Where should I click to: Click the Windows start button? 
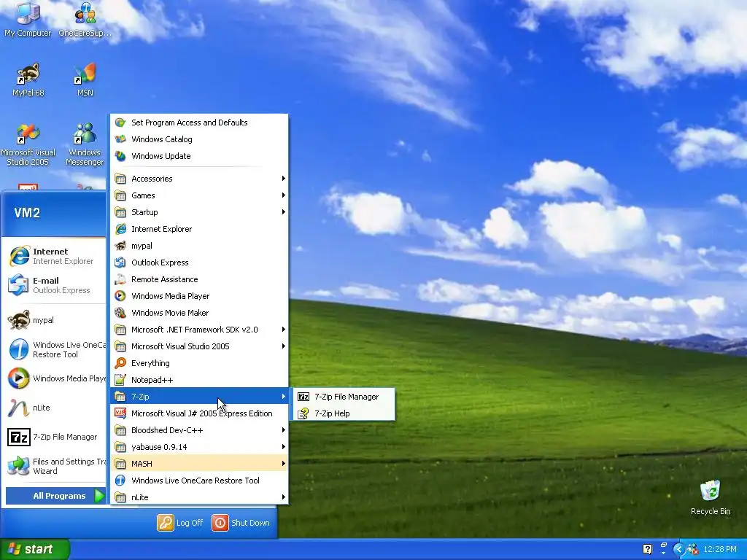click(35, 549)
